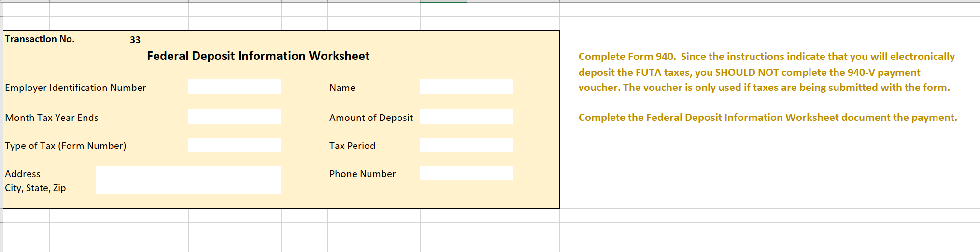Click the Employer Identification Number input cell
This screenshot has width=980, height=252.
click(235, 87)
